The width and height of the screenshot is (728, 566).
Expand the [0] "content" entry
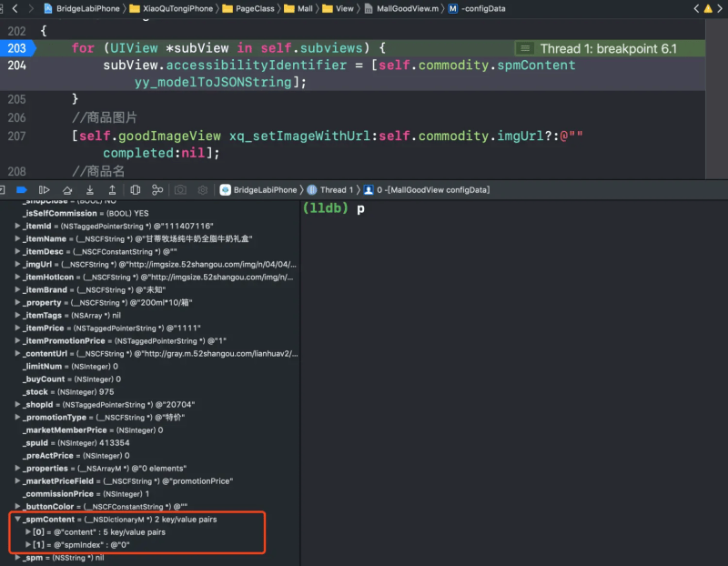click(x=27, y=531)
